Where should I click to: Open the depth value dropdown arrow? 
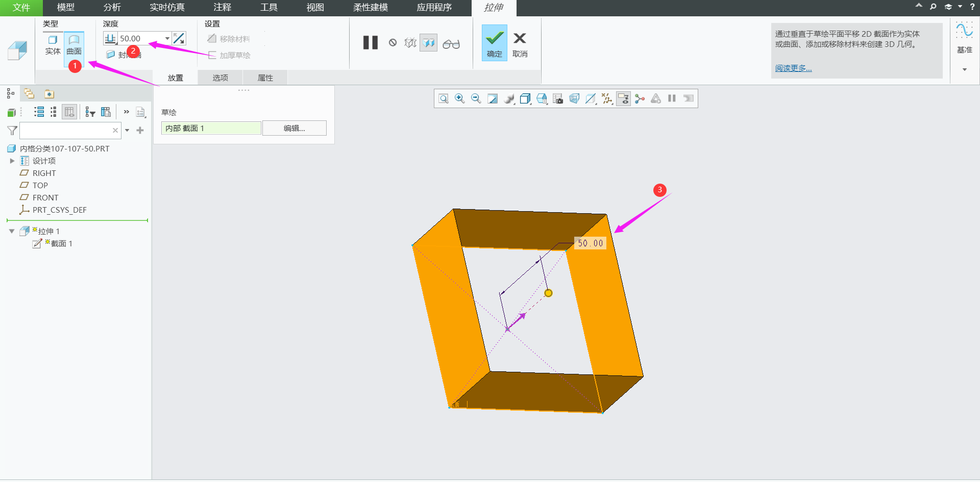[x=167, y=38]
